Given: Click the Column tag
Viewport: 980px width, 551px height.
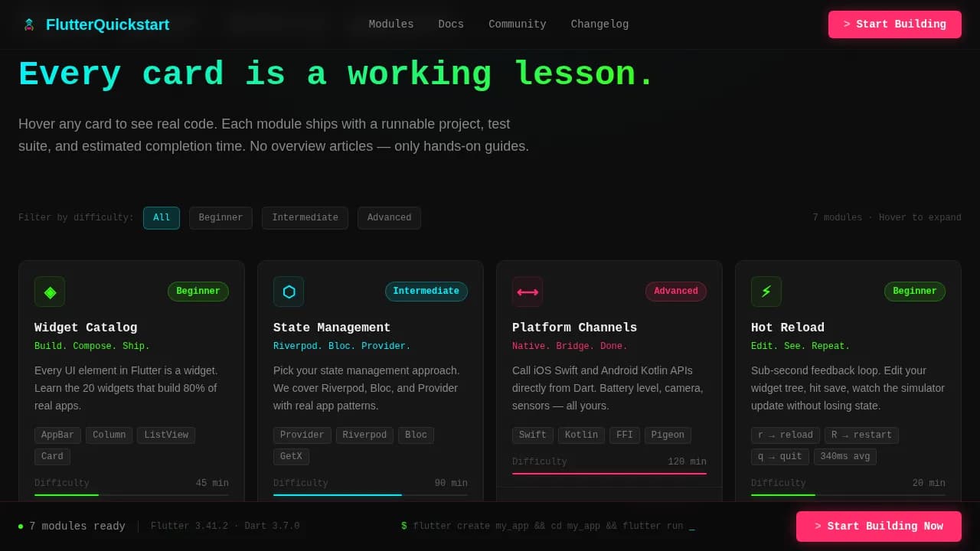Looking at the screenshot, I should point(109,435).
